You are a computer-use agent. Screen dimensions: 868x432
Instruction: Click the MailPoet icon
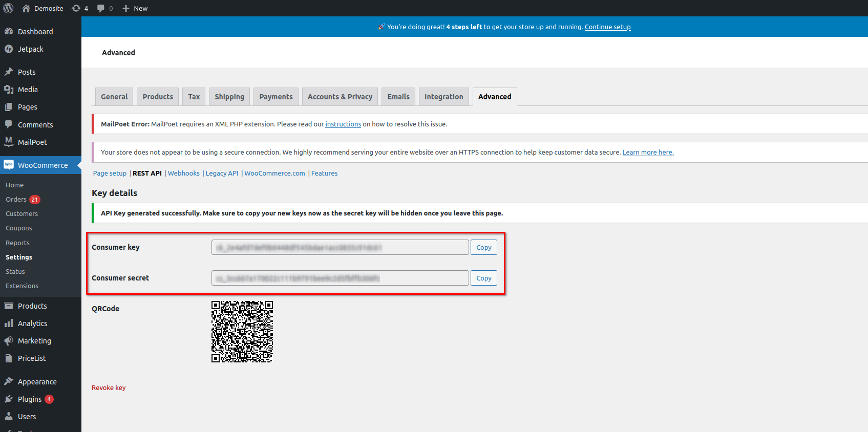click(9, 142)
